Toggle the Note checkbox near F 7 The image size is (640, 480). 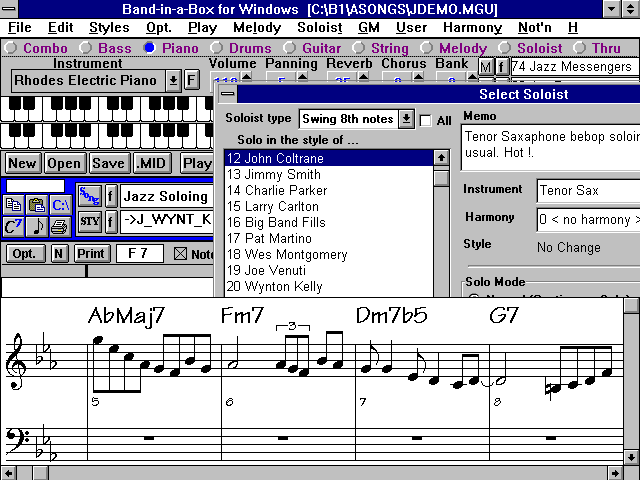pos(180,254)
